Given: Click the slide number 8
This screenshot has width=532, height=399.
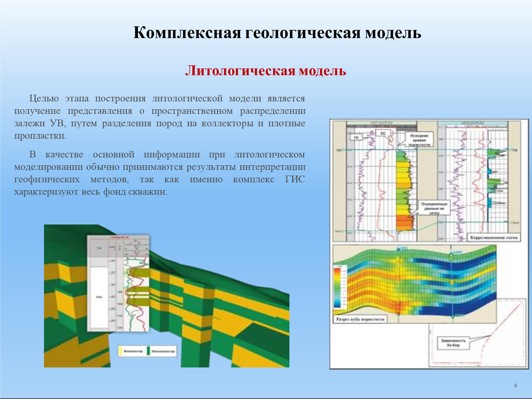Looking at the screenshot, I should tap(515, 386).
